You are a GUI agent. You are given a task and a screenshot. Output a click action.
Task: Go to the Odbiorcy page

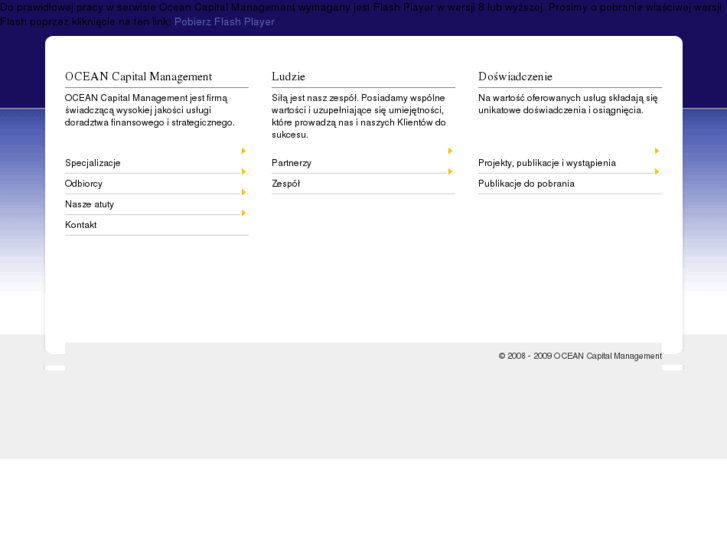pos(83,184)
